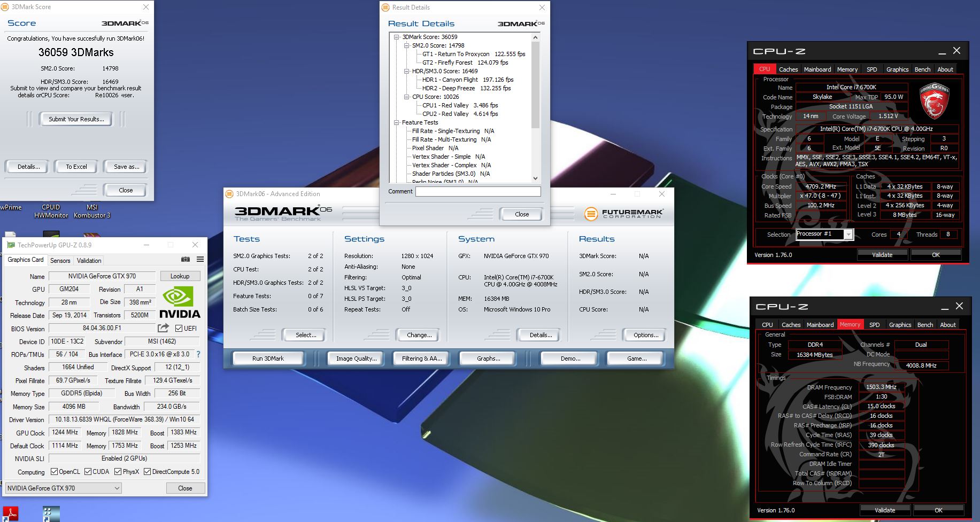
Task: Click Run 3DMark button
Action: [x=268, y=359]
